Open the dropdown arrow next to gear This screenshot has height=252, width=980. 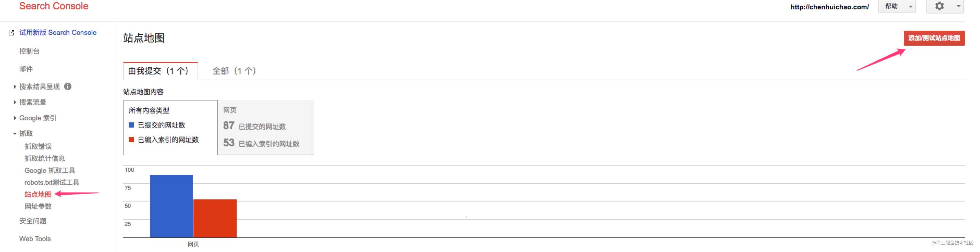tap(958, 7)
